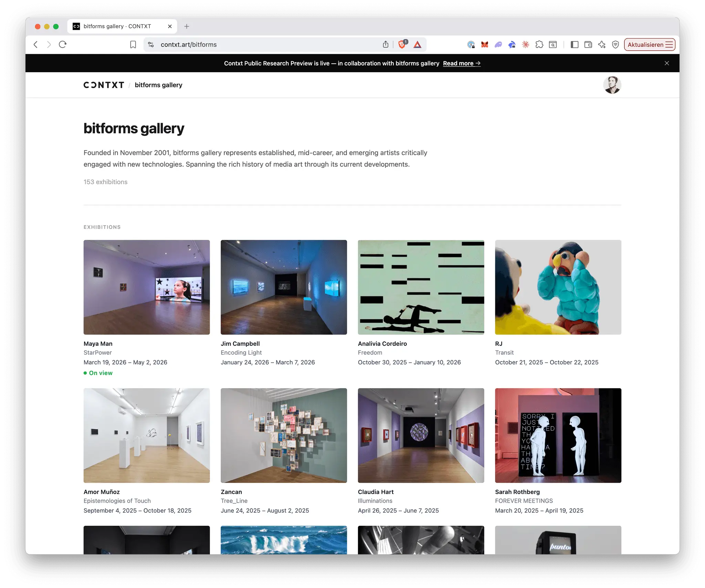Open site settings icon in address bar

click(151, 44)
